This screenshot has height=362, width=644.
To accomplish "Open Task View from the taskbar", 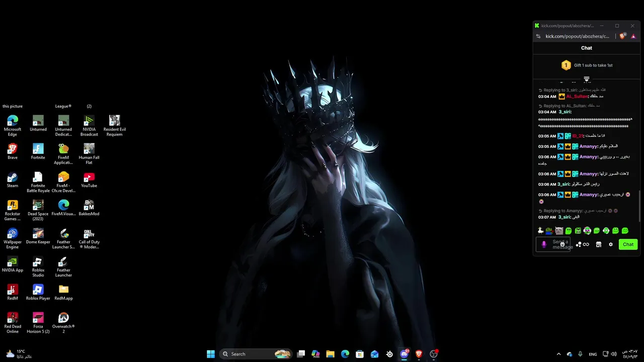I will click(301, 354).
